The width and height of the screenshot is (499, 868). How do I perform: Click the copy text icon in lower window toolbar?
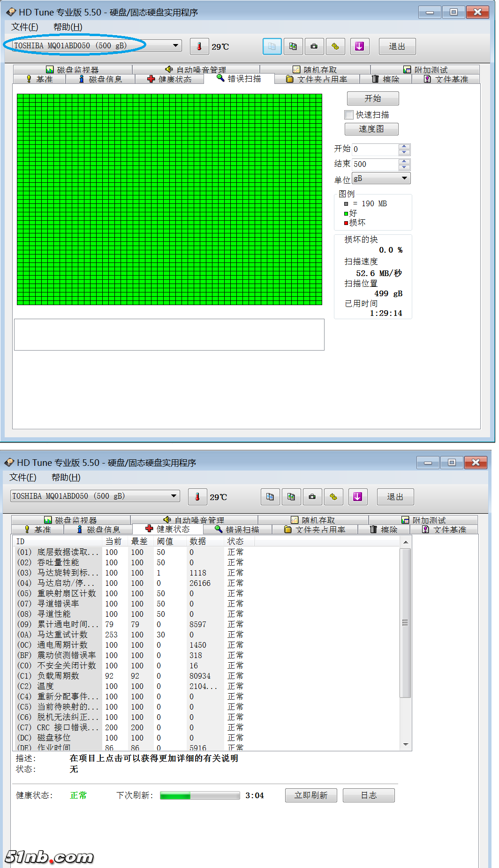point(270,497)
